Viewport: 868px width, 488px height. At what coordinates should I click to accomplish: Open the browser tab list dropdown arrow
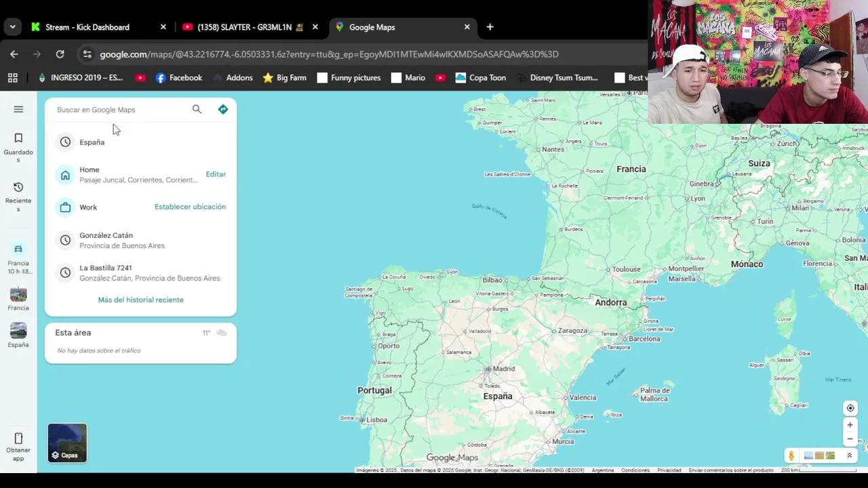pyautogui.click(x=12, y=27)
